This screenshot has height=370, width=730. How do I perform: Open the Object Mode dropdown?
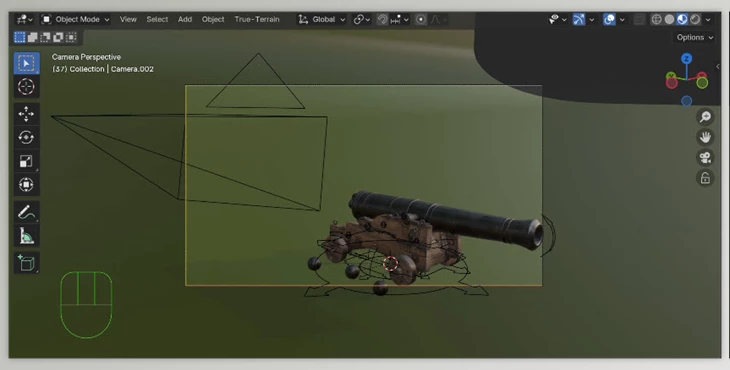click(x=75, y=20)
